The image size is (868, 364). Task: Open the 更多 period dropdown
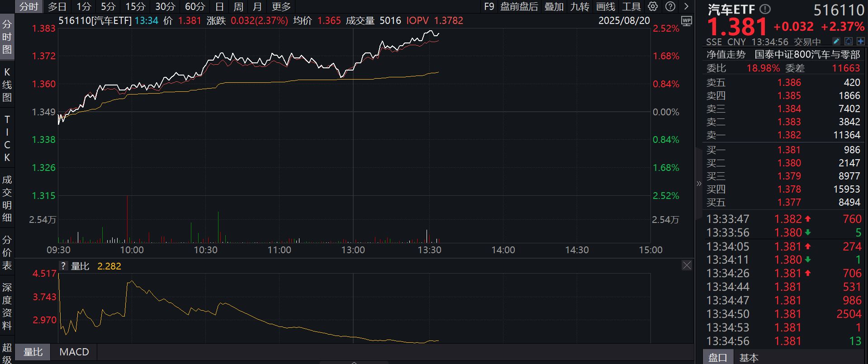281,6
